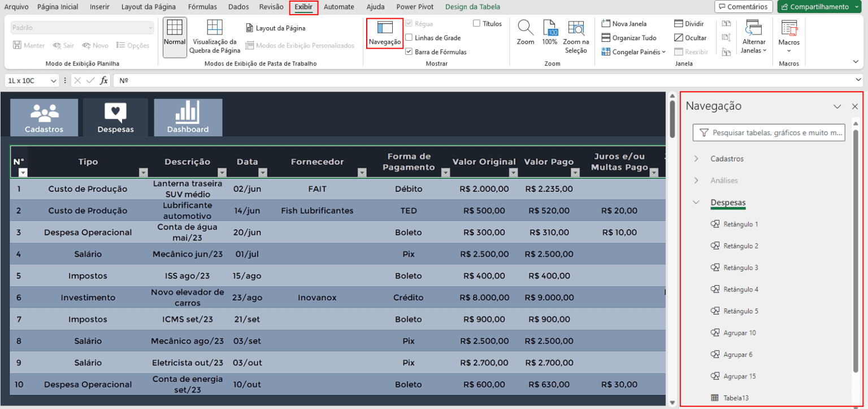The height and width of the screenshot is (409, 868).
Task: Open Visualização da Quebra de Página view
Action: pyautogui.click(x=215, y=37)
